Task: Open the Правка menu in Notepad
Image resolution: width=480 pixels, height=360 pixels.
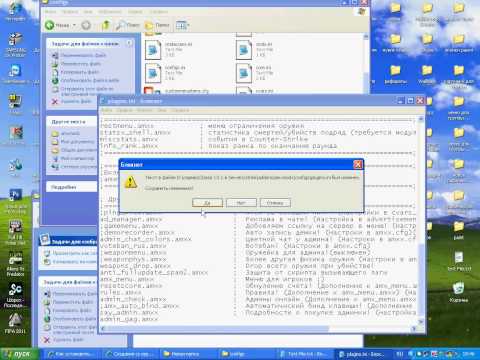Action: (124, 110)
